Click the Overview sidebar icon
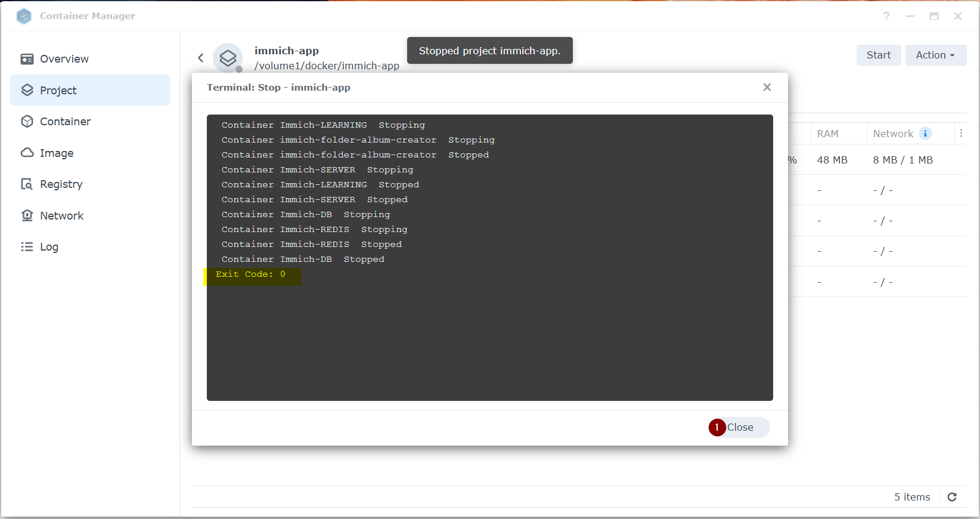 (27, 59)
